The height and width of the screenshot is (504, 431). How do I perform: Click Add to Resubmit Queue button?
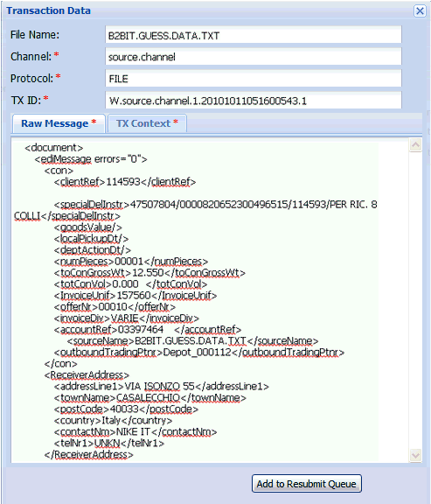click(307, 483)
